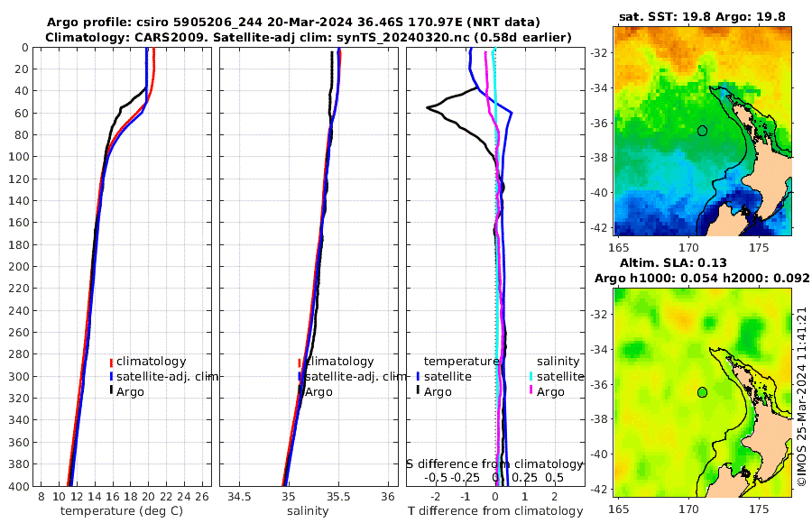Click black Argo legend marker in temperature plot
Viewport: 812px width, 523px height.
coord(111,390)
